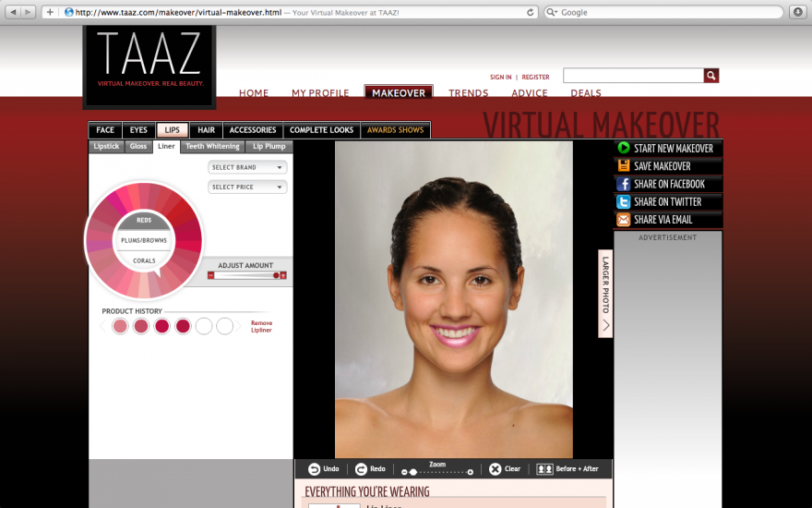This screenshot has height=508, width=812.
Task: Decrease liner amount with minus button
Action: (x=210, y=276)
